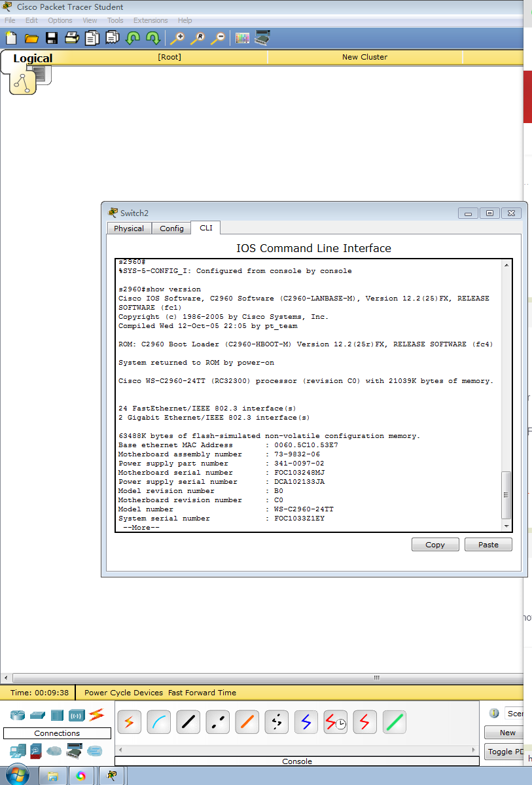The image size is (532, 785).
Task: Choose the green Octal cable
Action: coord(395,722)
